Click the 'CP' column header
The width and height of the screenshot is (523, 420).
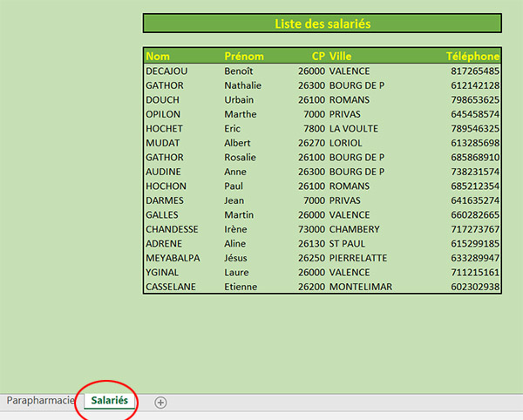(318, 57)
